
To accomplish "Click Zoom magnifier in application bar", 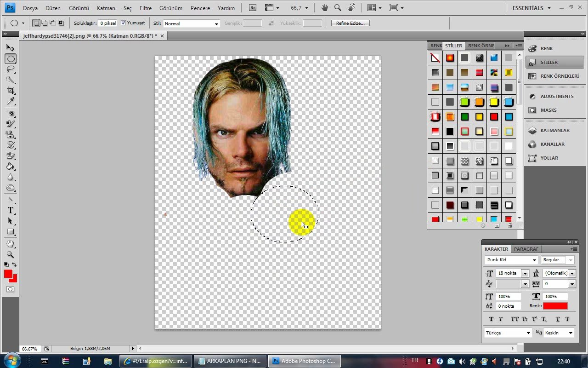I will [338, 8].
